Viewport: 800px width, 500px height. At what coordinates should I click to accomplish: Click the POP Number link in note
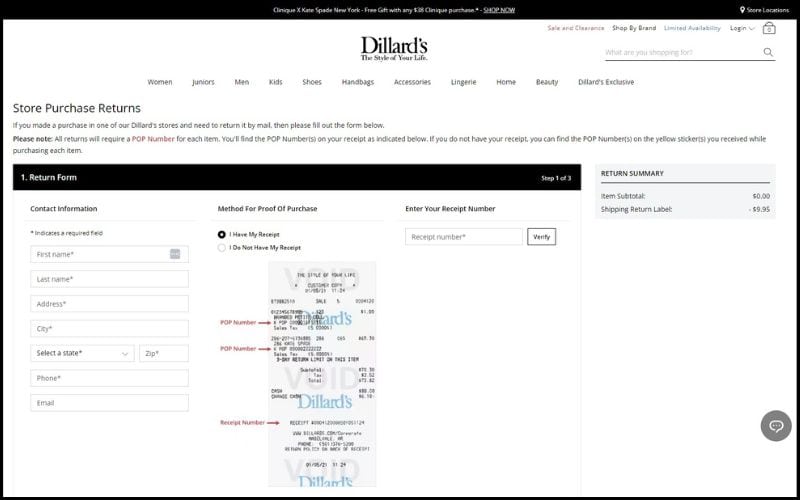point(153,139)
